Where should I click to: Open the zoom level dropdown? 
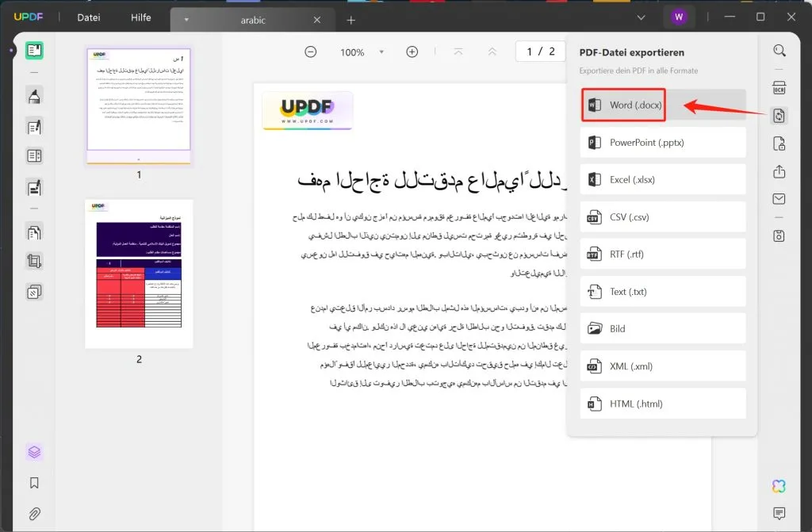point(381,52)
